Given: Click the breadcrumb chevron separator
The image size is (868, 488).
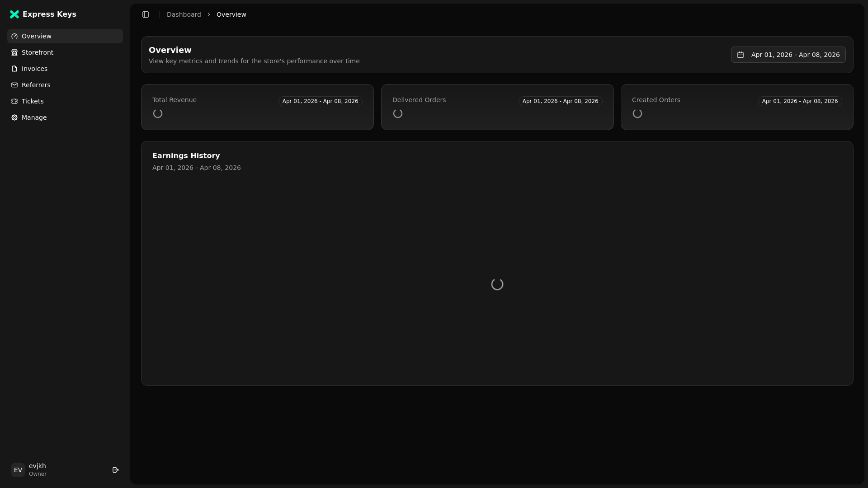Looking at the screenshot, I should click(x=209, y=14).
